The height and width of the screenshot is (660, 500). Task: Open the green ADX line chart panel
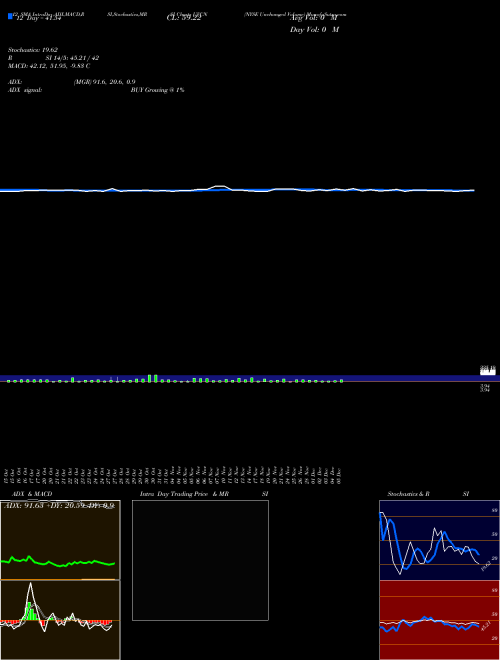point(60,540)
